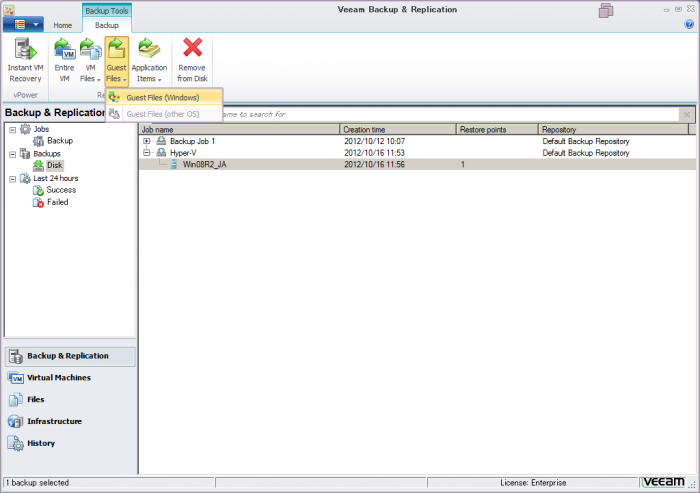
Task: Open Guest Files ribbon button
Action: 117,61
